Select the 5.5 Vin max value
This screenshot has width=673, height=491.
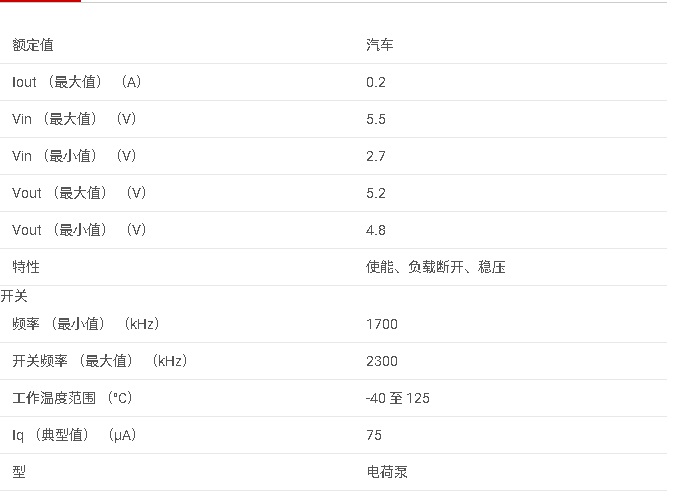(x=376, y=119)
